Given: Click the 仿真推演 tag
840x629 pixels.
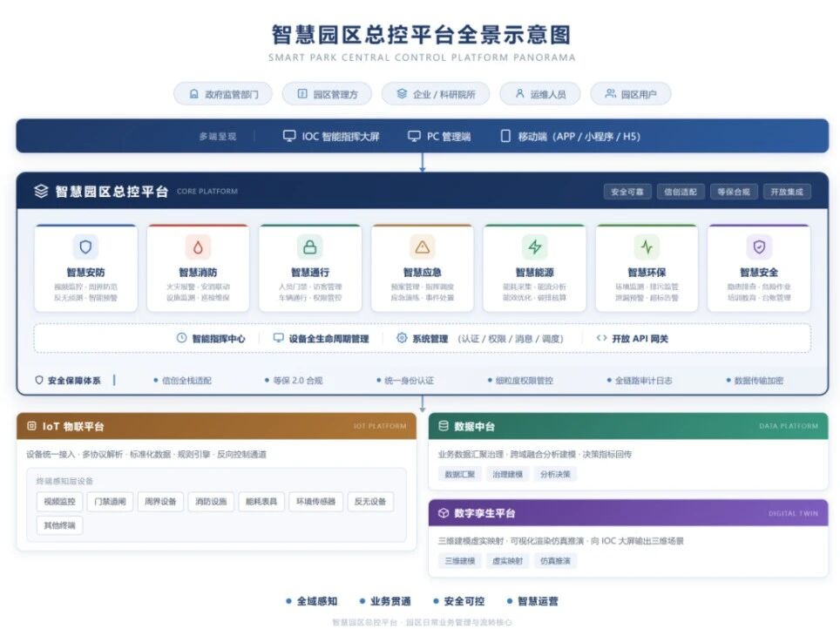Looking at the screenshot, I should pos(556,561).
